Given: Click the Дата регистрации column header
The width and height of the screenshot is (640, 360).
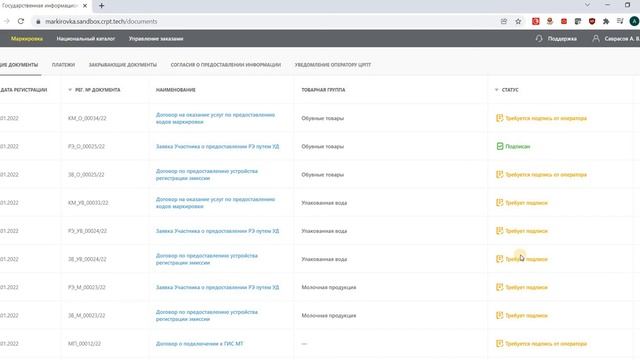Looking at the screenshot, I should point(24,90).
